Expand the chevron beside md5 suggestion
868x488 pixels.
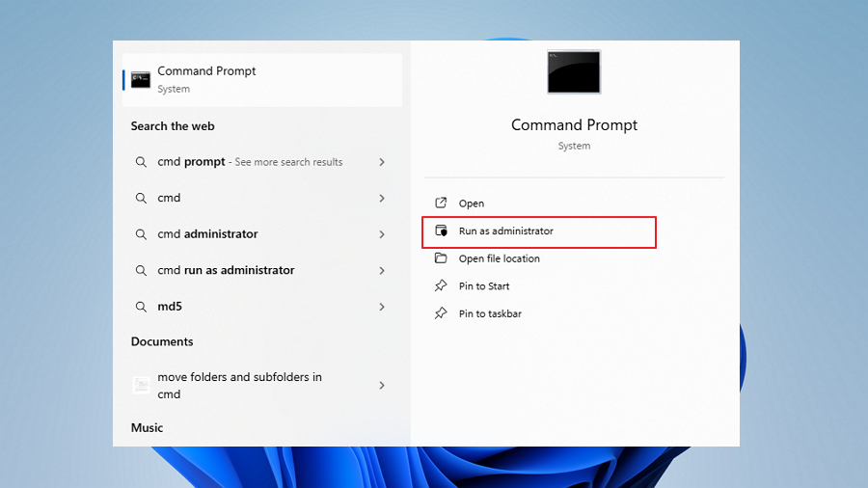pyautogui.click(x=382, y=307)
